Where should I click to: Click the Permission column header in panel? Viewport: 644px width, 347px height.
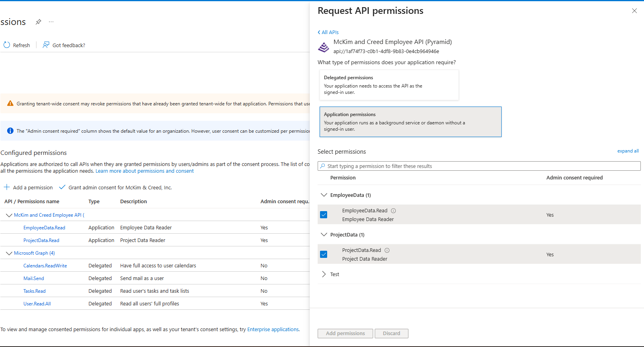point(343,178)
